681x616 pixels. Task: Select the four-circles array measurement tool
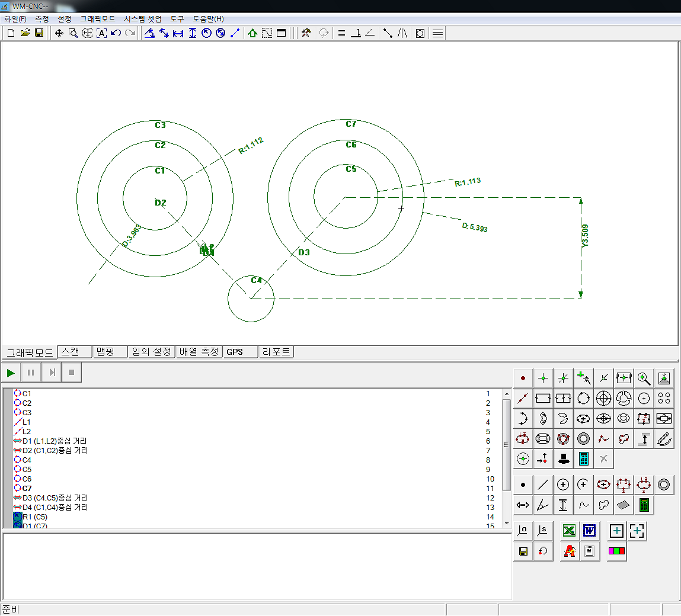pos(664,399)
